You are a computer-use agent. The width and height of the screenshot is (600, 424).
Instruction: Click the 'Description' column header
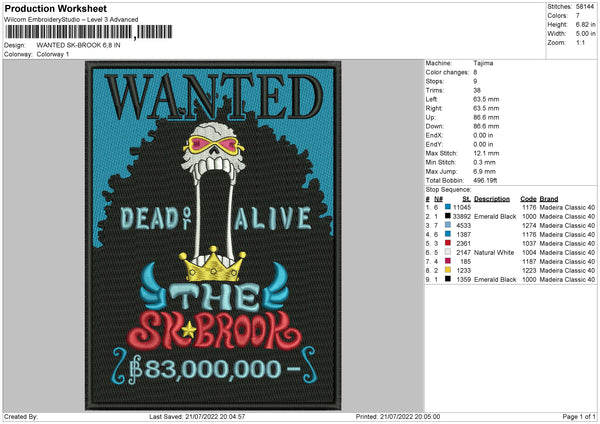coord(492,199)
